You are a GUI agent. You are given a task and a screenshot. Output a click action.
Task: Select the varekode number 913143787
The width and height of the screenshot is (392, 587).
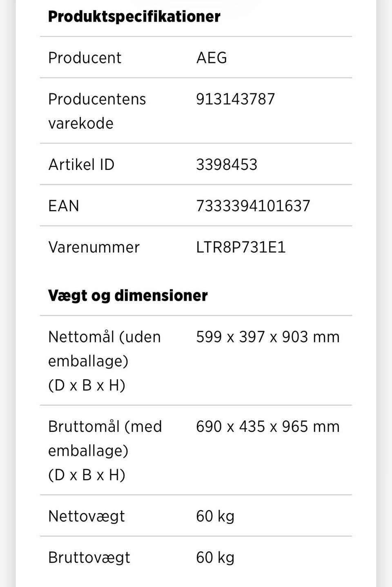click(x=235, y=99)
